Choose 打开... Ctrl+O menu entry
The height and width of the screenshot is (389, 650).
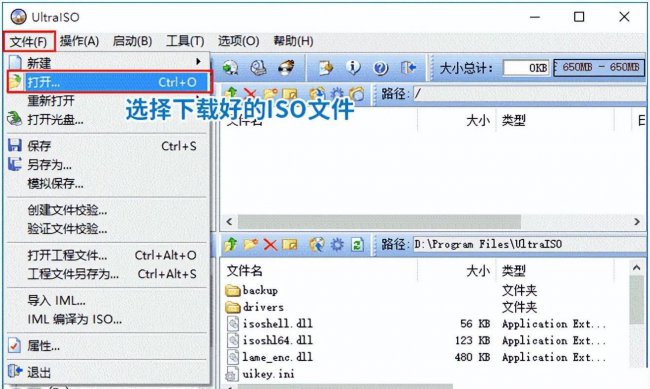109,82
